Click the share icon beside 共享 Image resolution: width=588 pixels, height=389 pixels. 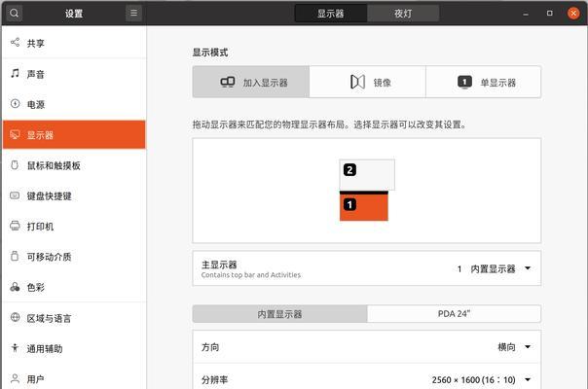[15, 43]
